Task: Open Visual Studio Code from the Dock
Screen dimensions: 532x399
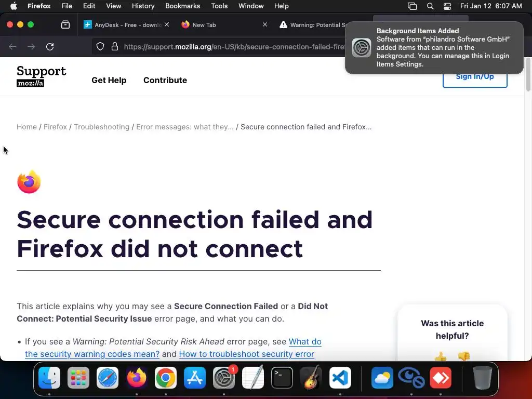Action: (340, 378)
